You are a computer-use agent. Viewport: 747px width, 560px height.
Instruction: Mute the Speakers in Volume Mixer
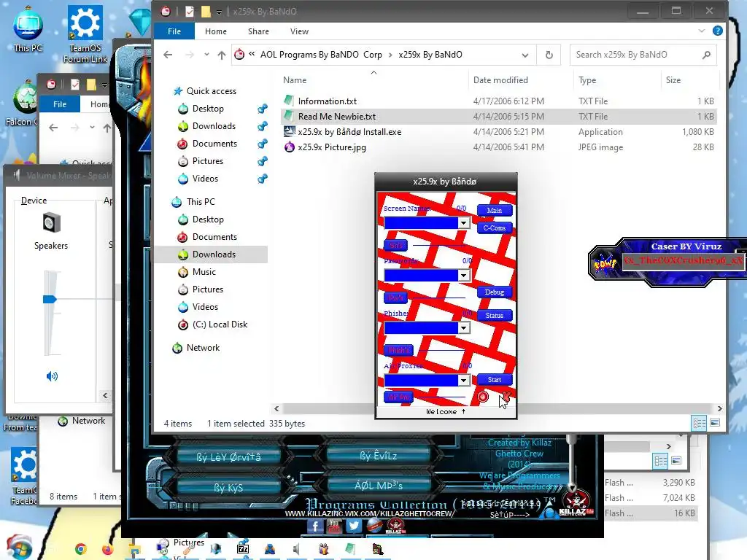coord(52,376)
